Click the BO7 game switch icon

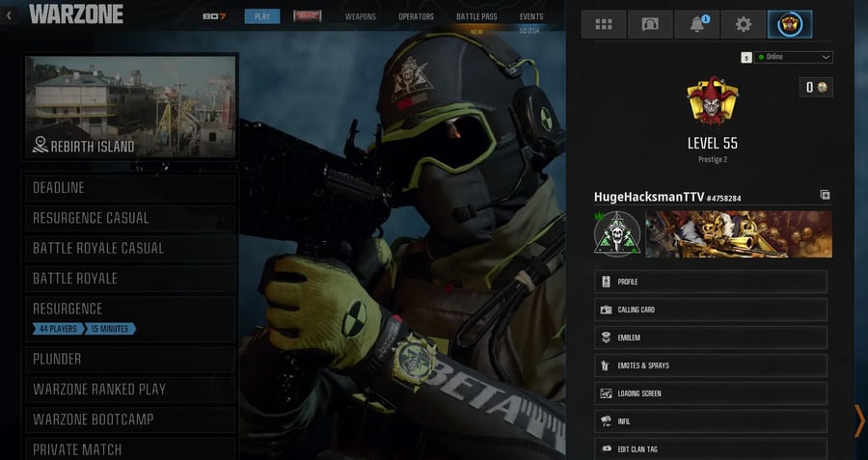[x=213, y=16]
